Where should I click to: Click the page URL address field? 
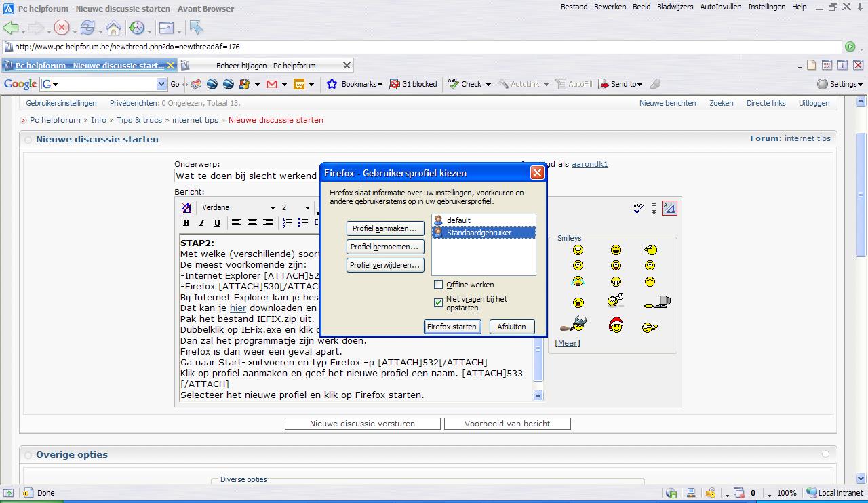[x=420, y=47]
